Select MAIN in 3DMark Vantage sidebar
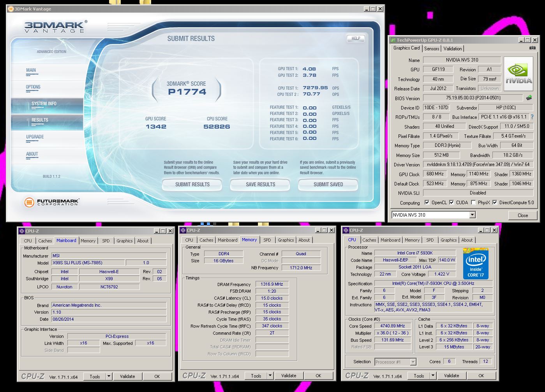Image resolution: width=545 pixels, height=392 pixels. coord(31,70)
